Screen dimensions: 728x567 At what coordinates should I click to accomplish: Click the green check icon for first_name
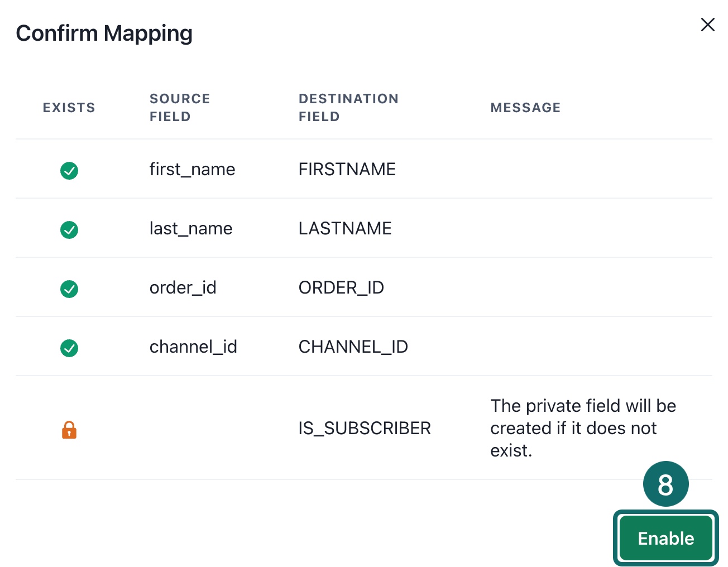click(69, 170)
